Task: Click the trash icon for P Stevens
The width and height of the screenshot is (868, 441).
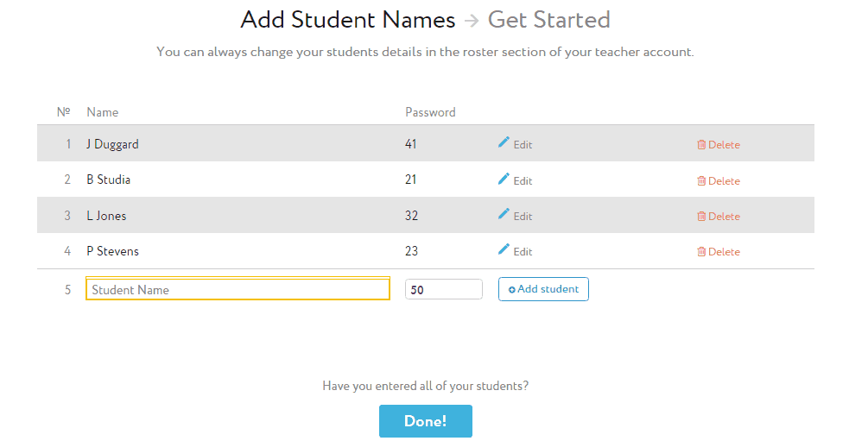Action: (701, 252)
